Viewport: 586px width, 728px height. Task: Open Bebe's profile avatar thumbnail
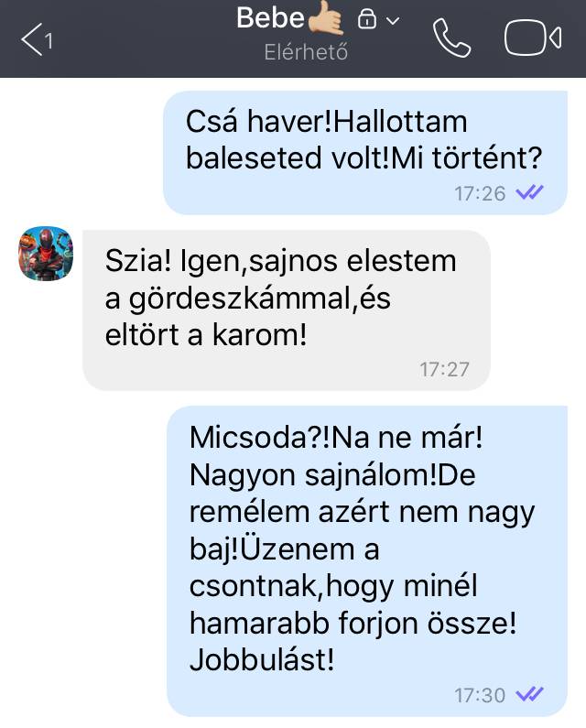click(x=46, y=254)
